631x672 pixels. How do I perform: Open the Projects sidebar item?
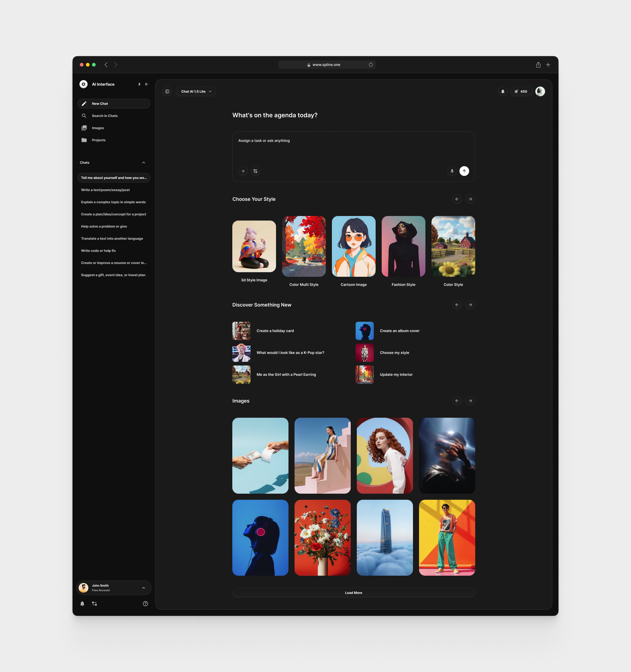(x=114, y=140)
